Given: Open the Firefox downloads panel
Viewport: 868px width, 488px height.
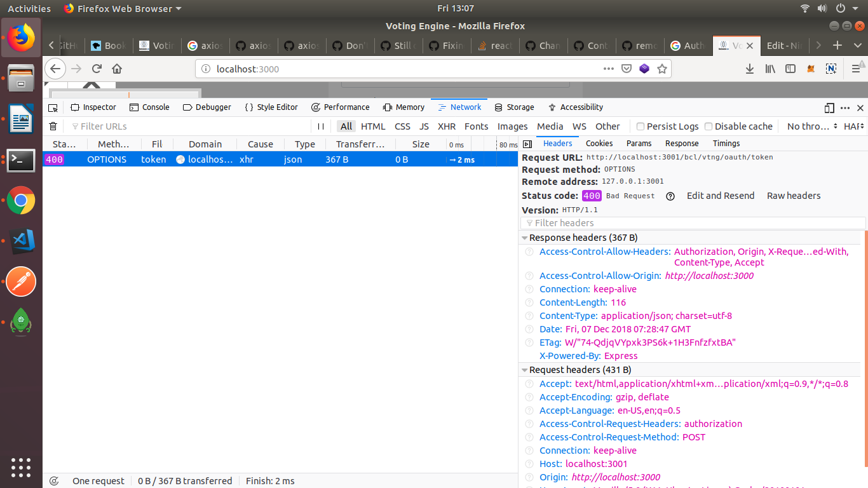Looking at the screenshot, I should (x=750, y=69).
